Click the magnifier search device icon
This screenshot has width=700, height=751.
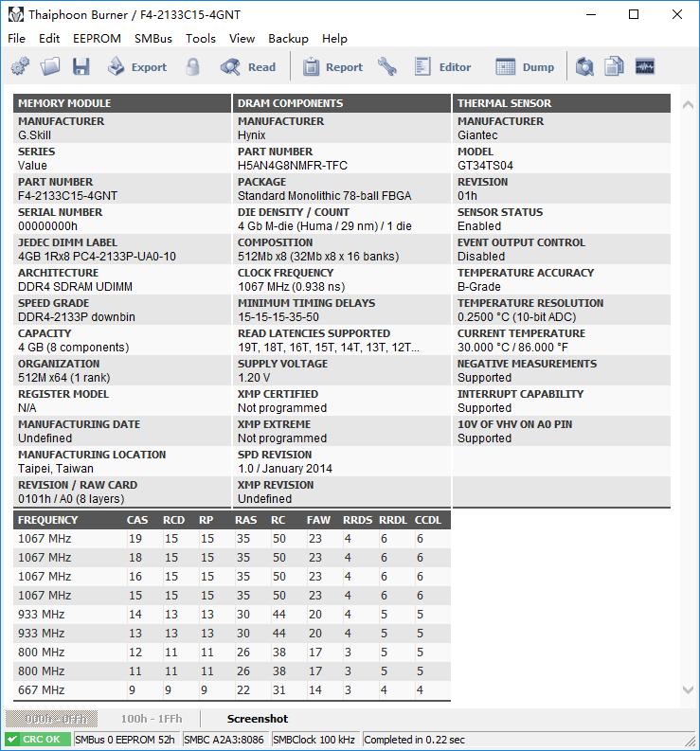[x=584, y=66]
